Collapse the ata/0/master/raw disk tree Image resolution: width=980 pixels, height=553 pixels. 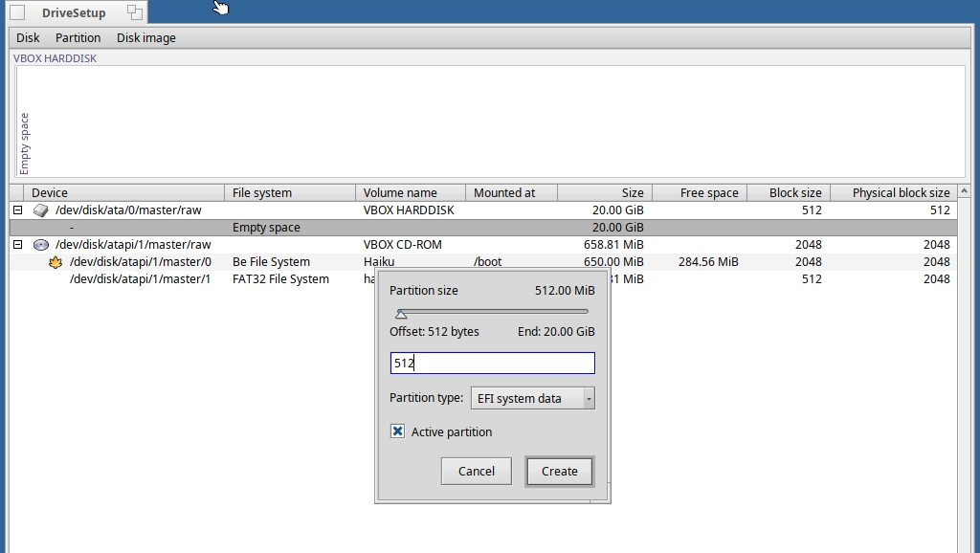pos(17,210)
